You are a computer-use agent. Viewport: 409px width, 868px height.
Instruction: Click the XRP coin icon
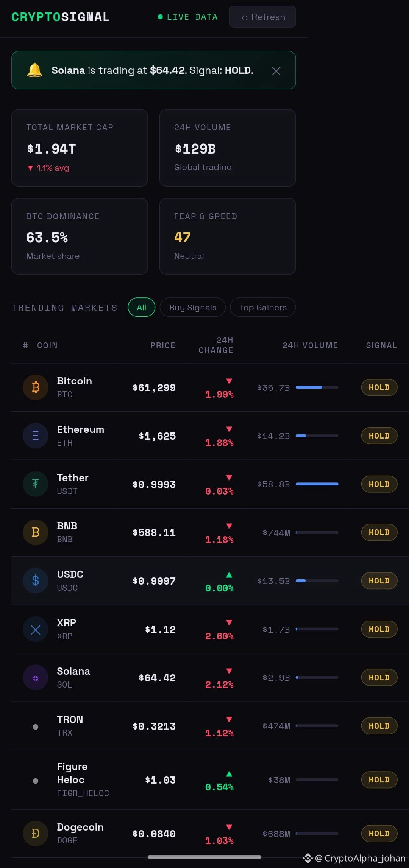(36, 629)
